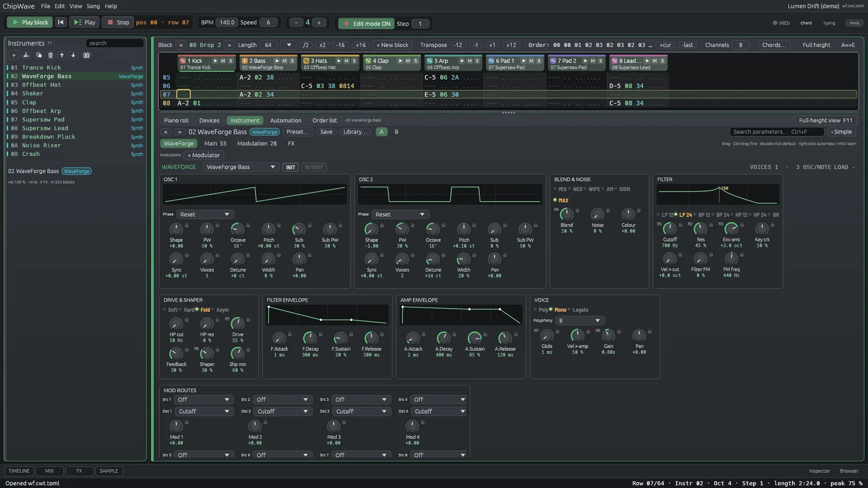Click the Save preset button

coord(326,132)
